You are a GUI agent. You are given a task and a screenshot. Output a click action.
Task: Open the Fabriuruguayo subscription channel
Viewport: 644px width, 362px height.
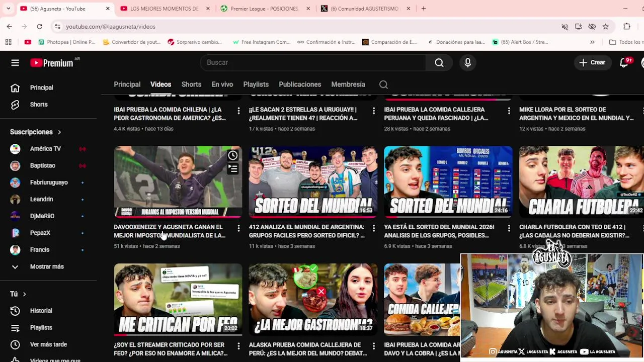coord(48,183)
